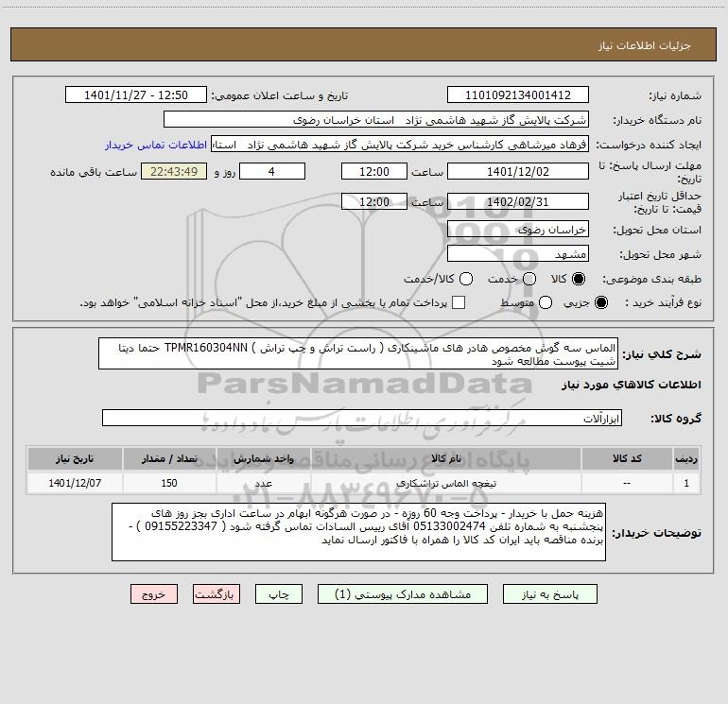Select the کالا/خدمت radio button
The height and width of the screenshot is (704, 728).
[466, 279]
